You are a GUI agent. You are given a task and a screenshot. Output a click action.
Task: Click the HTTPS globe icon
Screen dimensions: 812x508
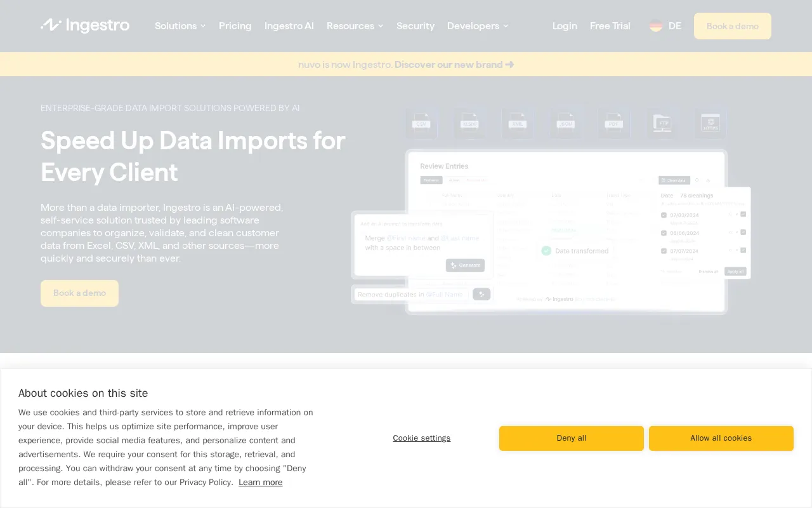point(710,123)
